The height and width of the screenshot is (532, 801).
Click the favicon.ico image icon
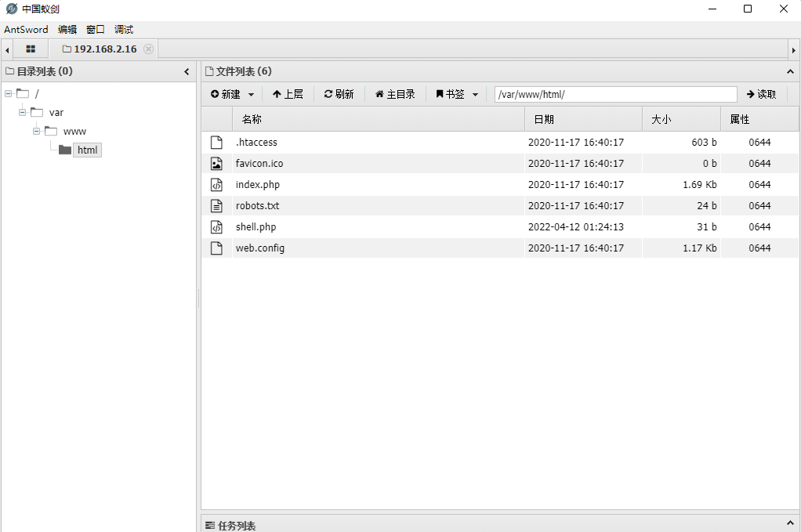pos(216,164)
